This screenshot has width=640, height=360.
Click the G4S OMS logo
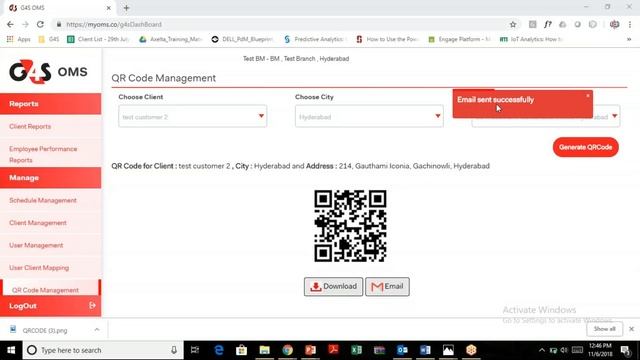(48, 72)
